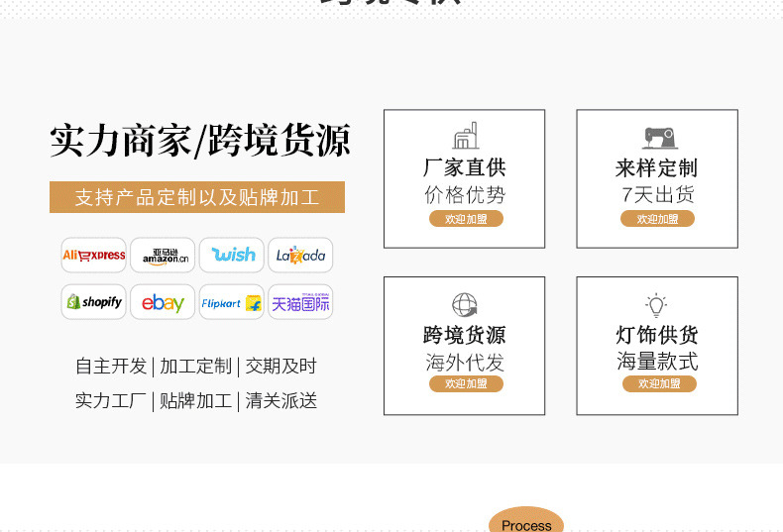The image size is (783, 532).
Task: Click the 厂家直供 card title
Action: click(465, 167)
